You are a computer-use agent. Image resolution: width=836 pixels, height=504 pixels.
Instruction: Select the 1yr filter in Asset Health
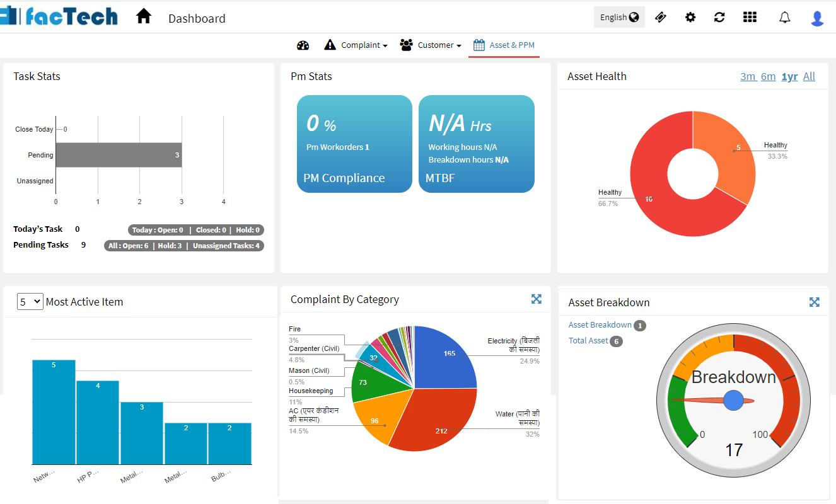[789, 76]
